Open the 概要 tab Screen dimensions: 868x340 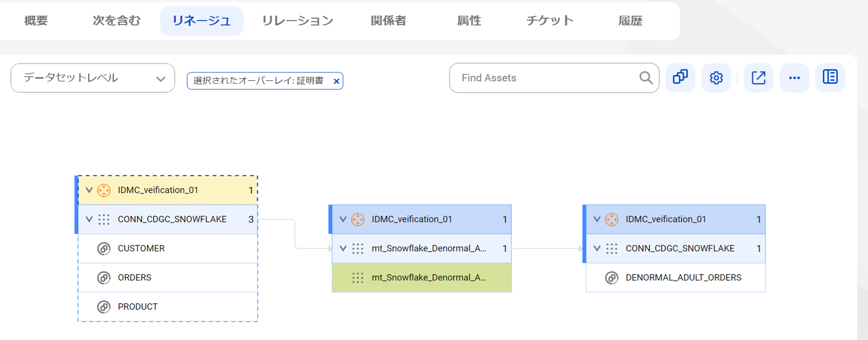click(x=36, y=21)
